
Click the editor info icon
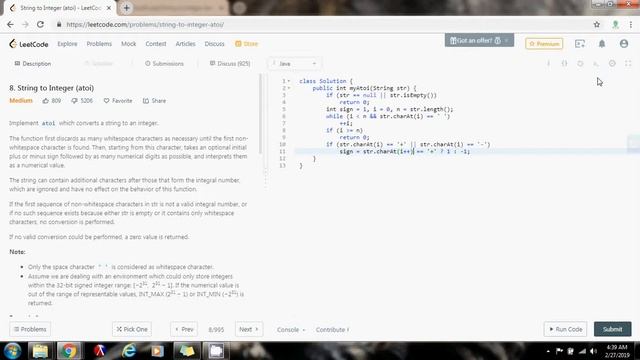548,63
